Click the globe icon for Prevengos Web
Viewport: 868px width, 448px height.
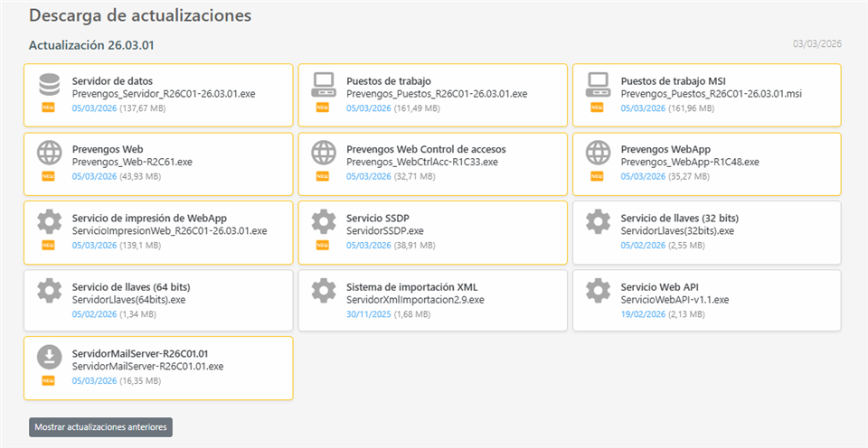(x=49, y=153)
